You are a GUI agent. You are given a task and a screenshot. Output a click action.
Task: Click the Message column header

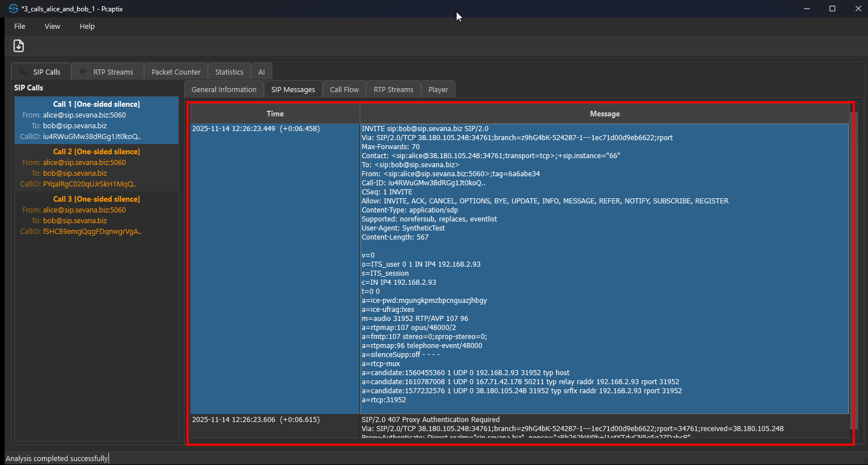point(605,114)
